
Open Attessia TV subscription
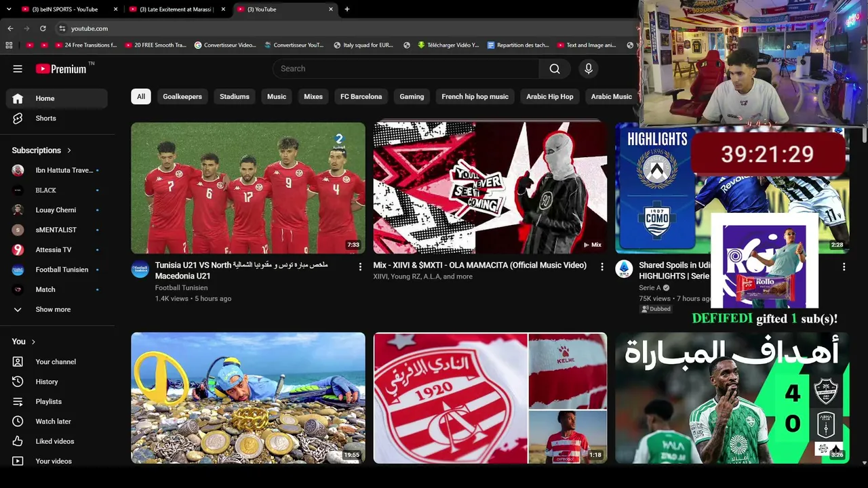pos(57,249)
